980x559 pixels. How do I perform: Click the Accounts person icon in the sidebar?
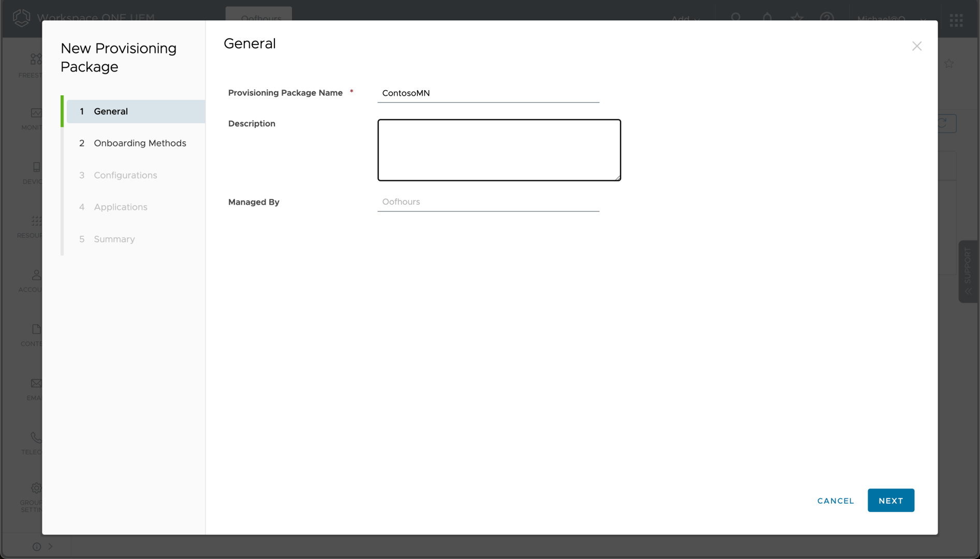pos(36,275)
